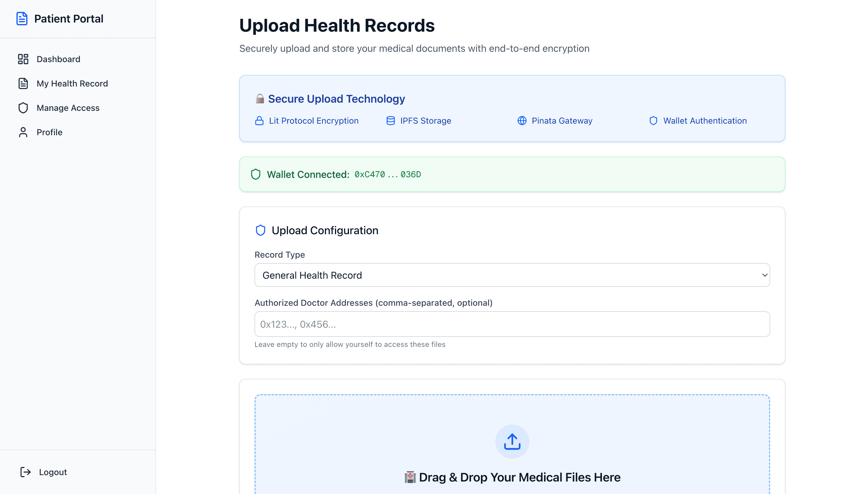Click the Wallet Connected label
Screen dimensions: 868x494
pos(308,175)
